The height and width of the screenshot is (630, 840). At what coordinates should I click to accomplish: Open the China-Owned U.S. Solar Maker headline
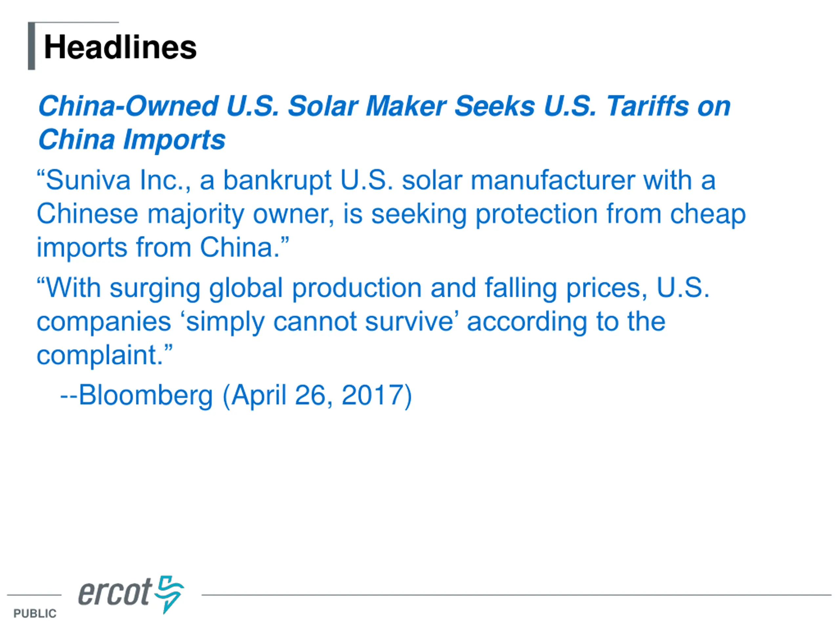tap(384, 106)
